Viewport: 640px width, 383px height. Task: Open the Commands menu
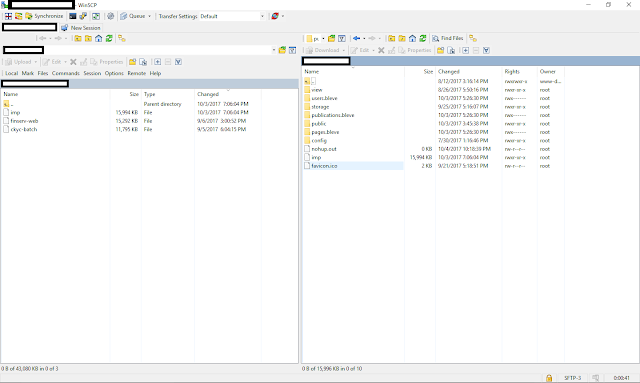pyautogui.click(x=66, y=73)
